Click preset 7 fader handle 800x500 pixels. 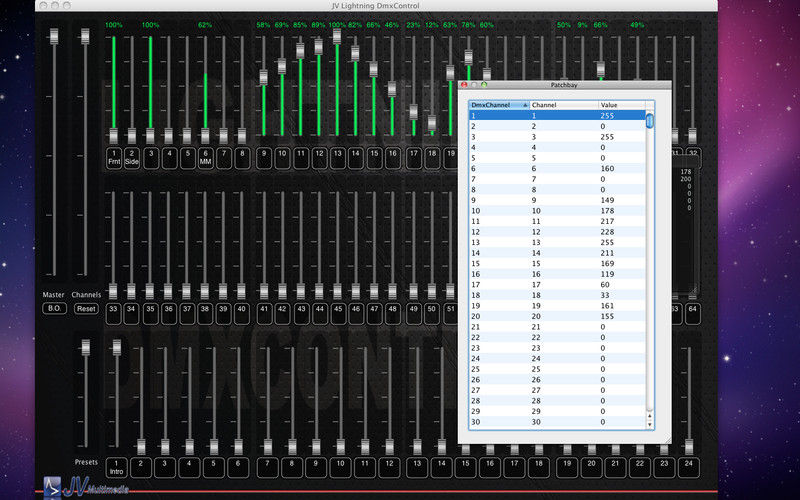(268, 446)
